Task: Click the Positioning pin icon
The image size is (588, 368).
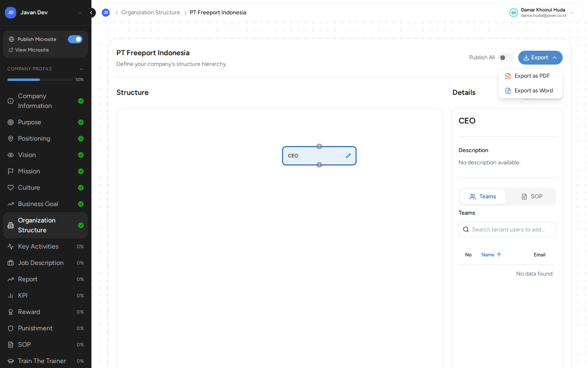Action: 11,139
